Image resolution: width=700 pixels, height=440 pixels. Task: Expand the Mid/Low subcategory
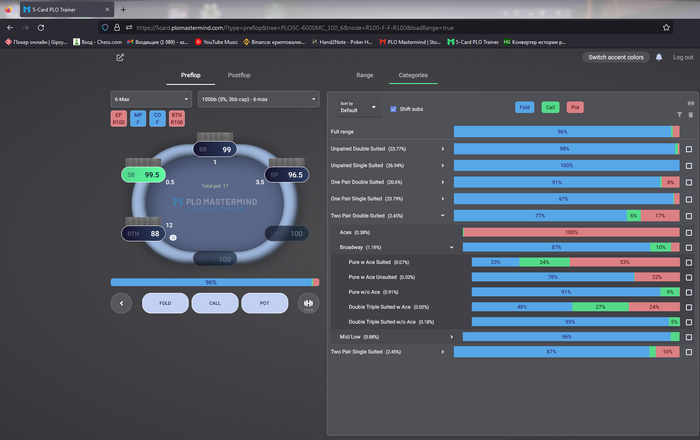point(451,337)
